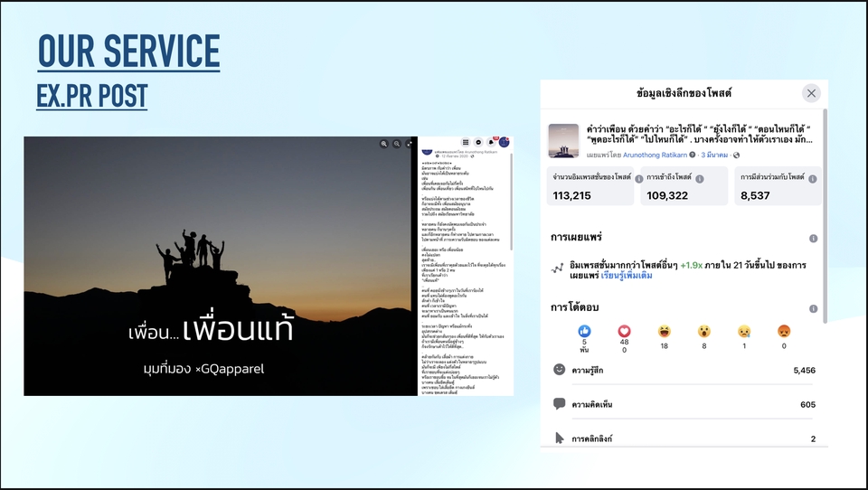Image resolution: width=868 pixels, height=490 pixels.
Task: Open the Messenger icon
Action: (478, 142)
